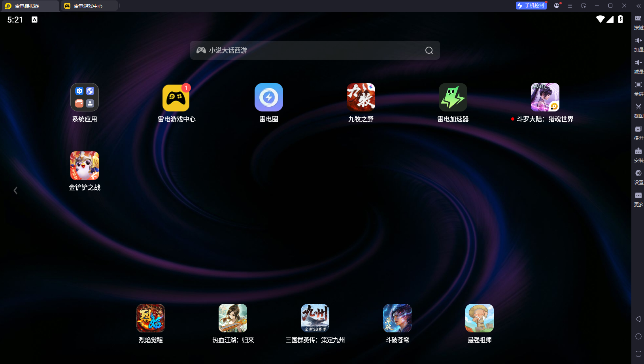Decrease volume with 减量
The height and width of the screenshot is (364, 644).
638,67
